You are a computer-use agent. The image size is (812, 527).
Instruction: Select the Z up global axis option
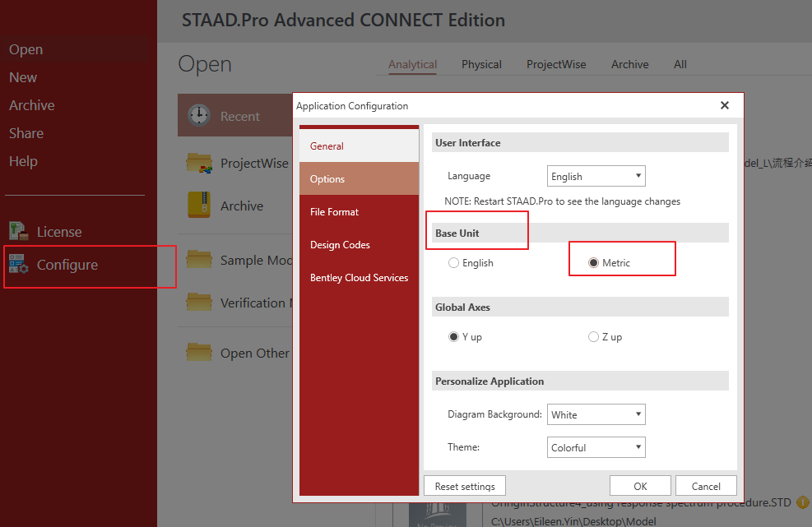coord(593,337)
